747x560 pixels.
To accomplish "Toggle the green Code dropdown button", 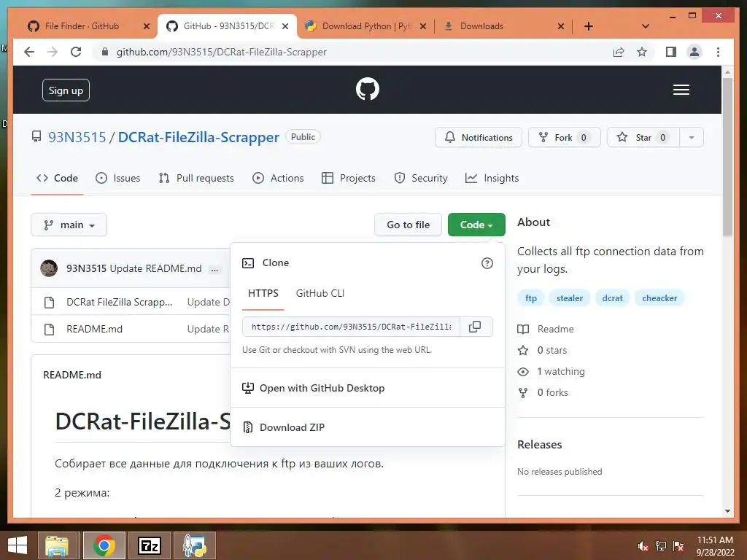I will [x=476, y=225].
